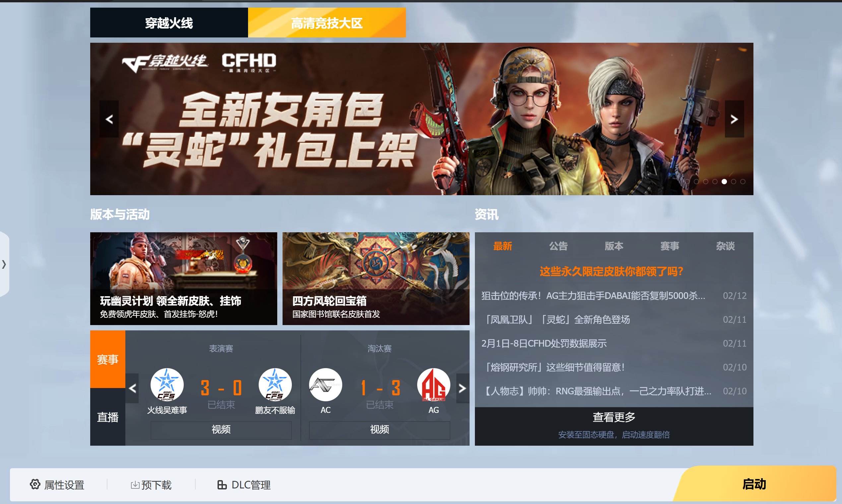Image resolution: width=842 pixels, height=504 pixels.
Task: Open the 四方风轮回宝箱 event thumbnail
Action: tap(376, 278)
